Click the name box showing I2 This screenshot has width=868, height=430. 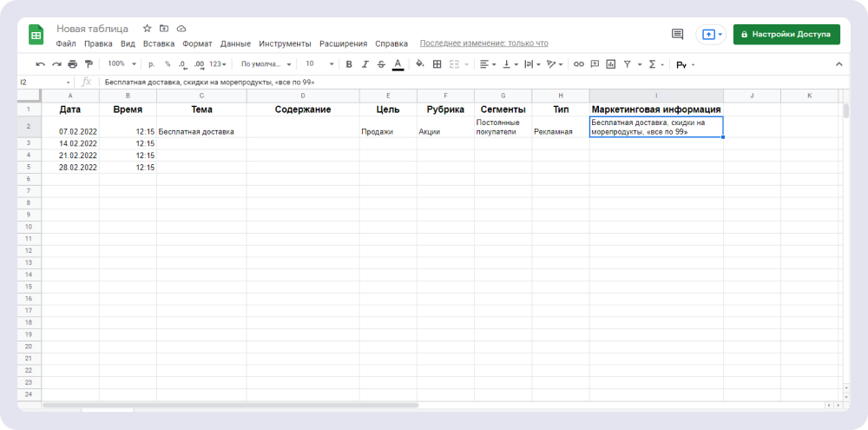(x=45, y=82)
